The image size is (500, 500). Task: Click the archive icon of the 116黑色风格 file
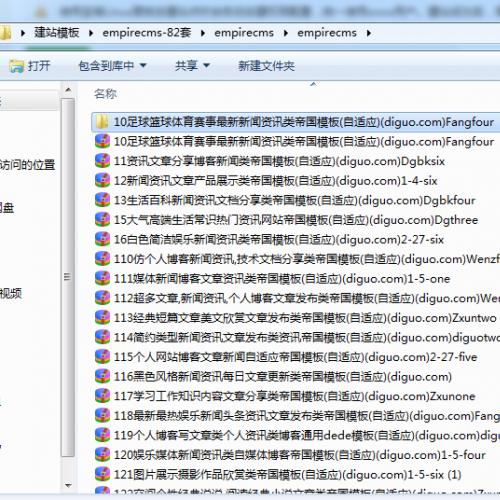[102, 377]
